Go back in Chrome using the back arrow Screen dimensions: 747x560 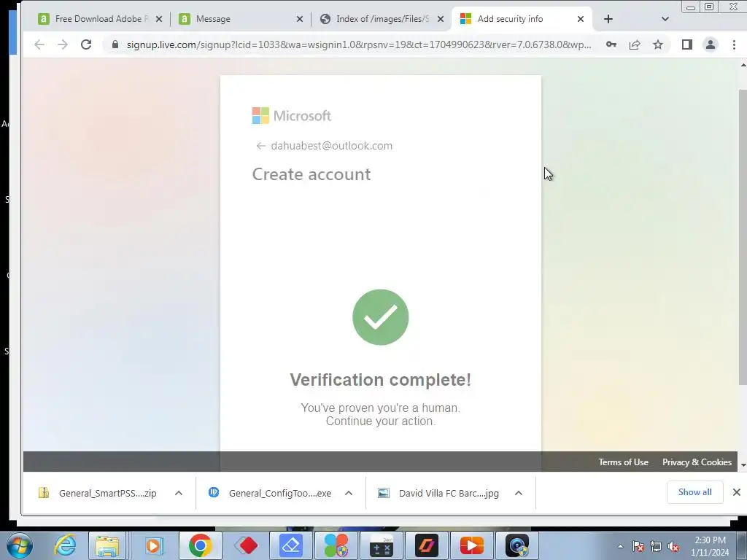tap(39, 44)
